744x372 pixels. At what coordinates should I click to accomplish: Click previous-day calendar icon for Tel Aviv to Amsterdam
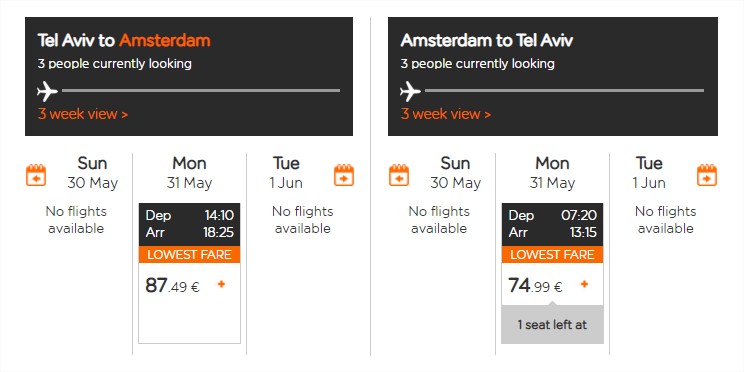click(36, 175)
